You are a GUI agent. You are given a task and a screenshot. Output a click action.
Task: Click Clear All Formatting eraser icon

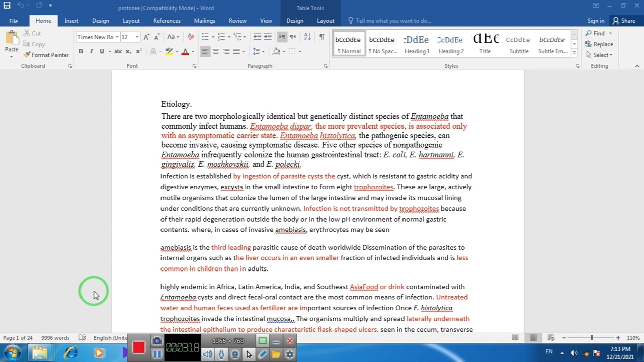pos(191,37)
